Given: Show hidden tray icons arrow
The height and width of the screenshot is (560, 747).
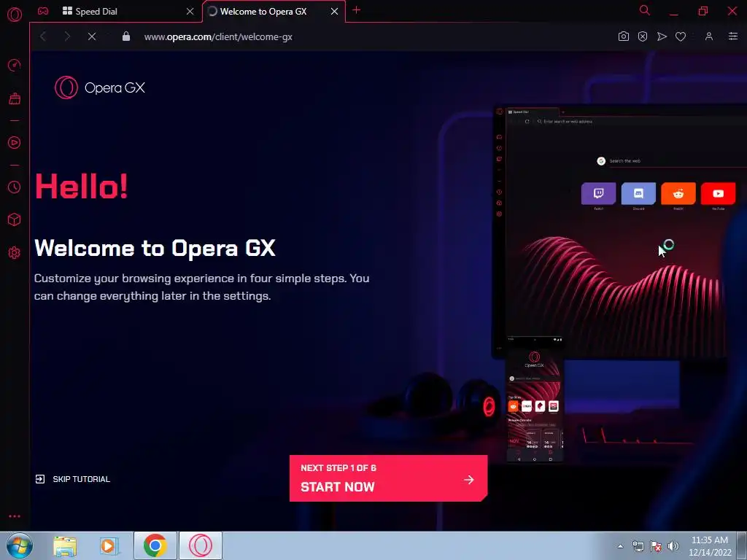Looking at the screenshot, I should (x=620, y=546).
